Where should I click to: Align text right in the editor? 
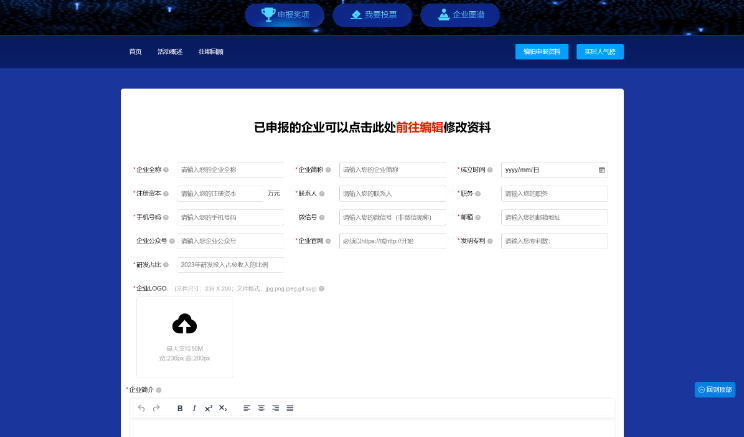tap(275, 408)
